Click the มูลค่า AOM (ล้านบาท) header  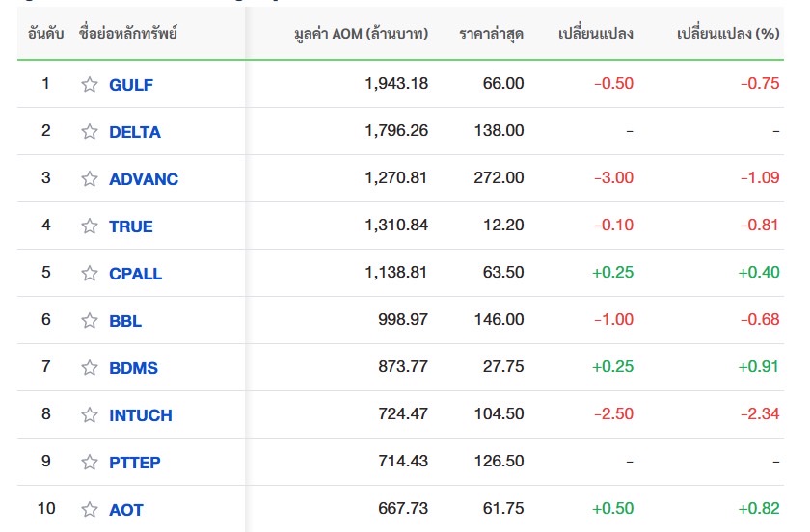361,34
